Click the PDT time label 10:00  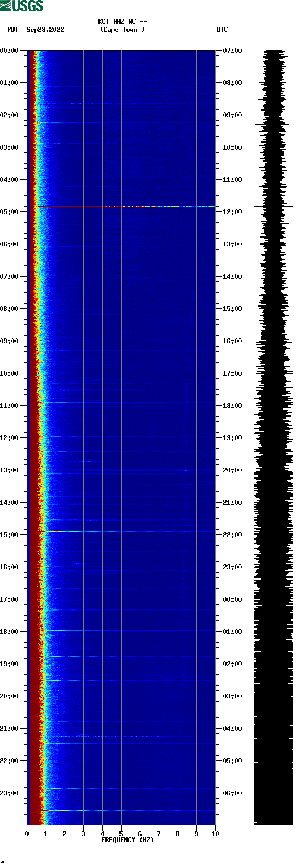9,373
